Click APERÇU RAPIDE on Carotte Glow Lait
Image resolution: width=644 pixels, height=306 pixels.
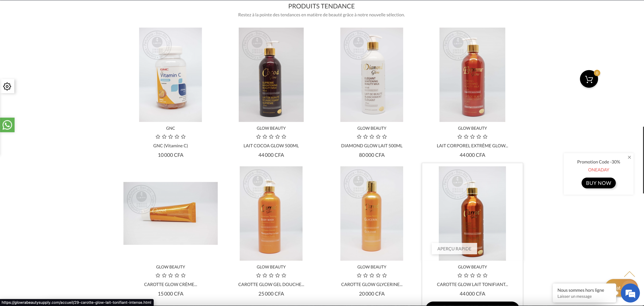tap(454, 249)
